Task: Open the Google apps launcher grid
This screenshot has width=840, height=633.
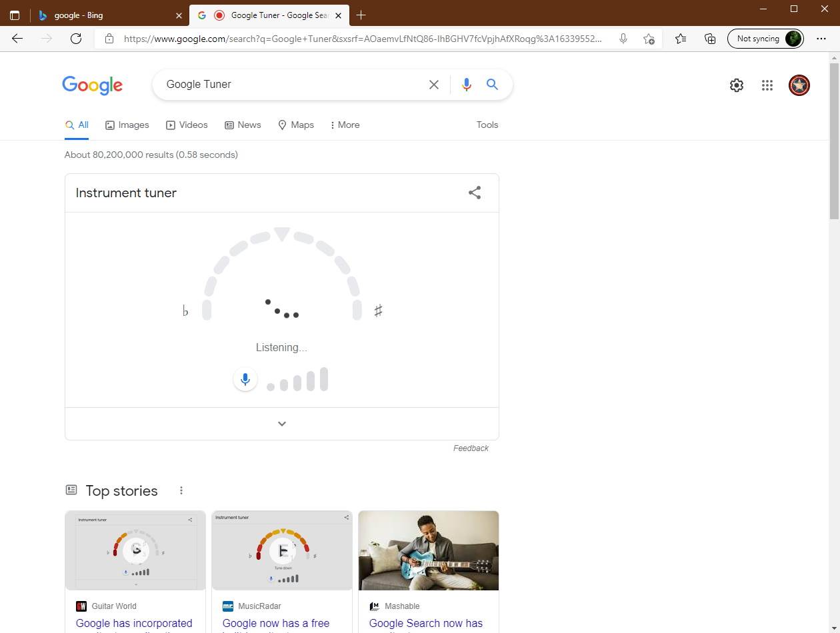Action: point(767,85)
